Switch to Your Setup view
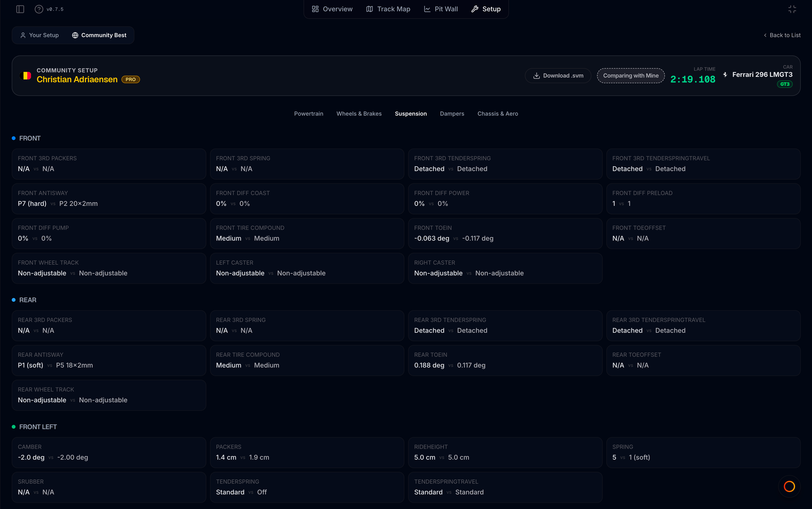812x509 pixels. tap(40, 35)
